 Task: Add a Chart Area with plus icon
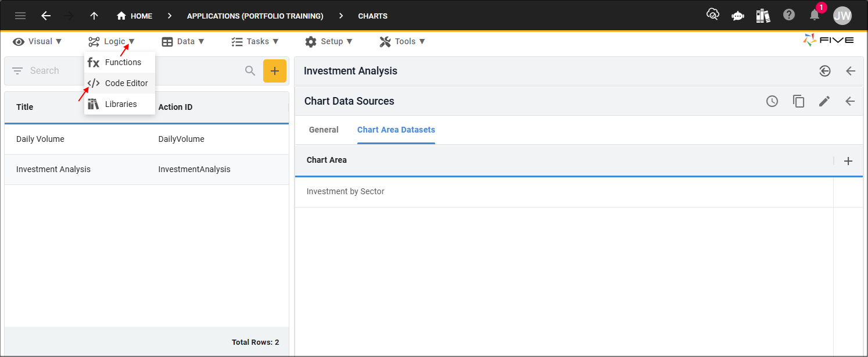tap(848, 161)
